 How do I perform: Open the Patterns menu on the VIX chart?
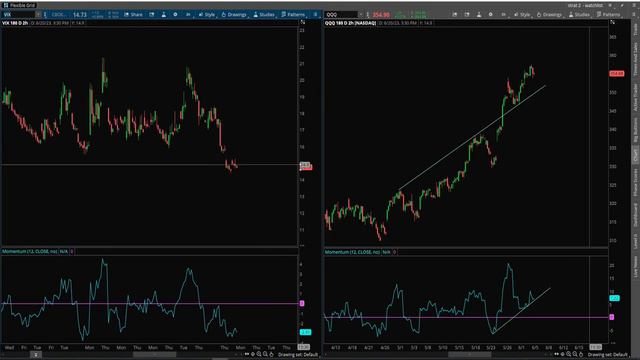click(x=293, y=15)
